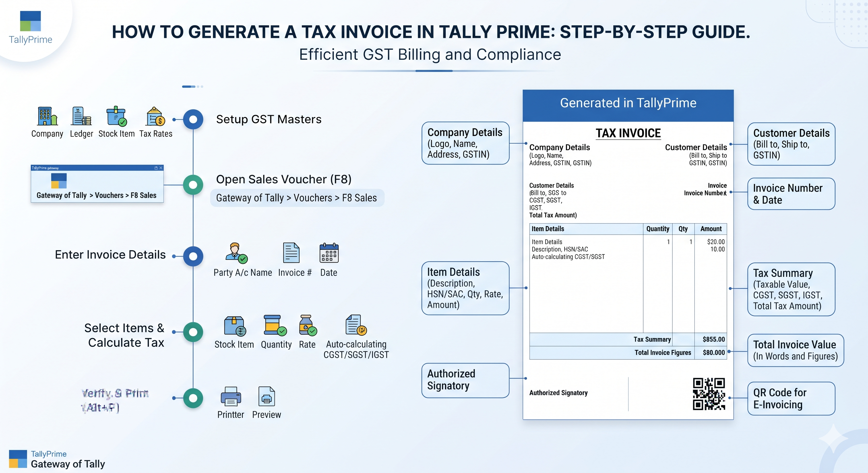The image size is (868, 473).
Task: Click the Authorized Signatory text on invoice
Action: (x=558, y=393)
